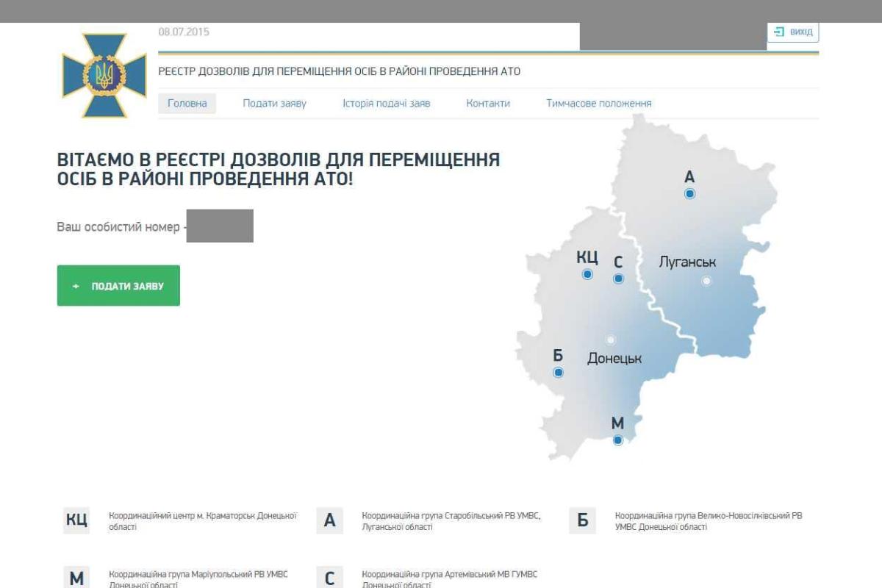Click the А legend badge for Старобільський

click(329, 520)
